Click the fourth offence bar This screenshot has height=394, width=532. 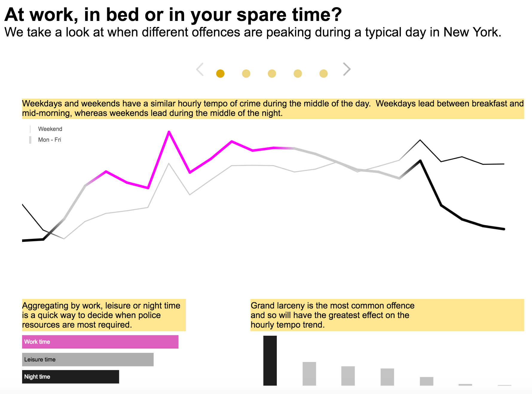coord(387,377)
